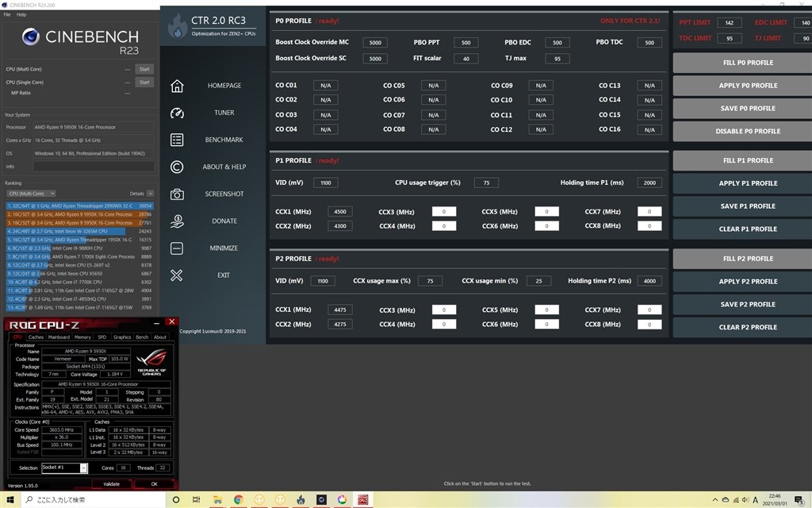Click the EXIT cross icon in CTR sidebar
This screenshot has width=812, height=508.
177,275
